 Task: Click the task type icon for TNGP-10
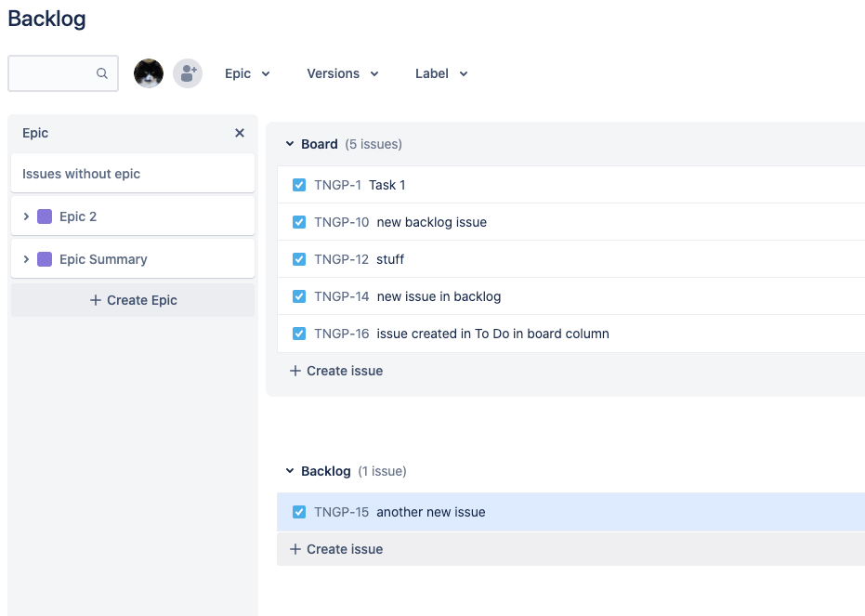[299, 222]
